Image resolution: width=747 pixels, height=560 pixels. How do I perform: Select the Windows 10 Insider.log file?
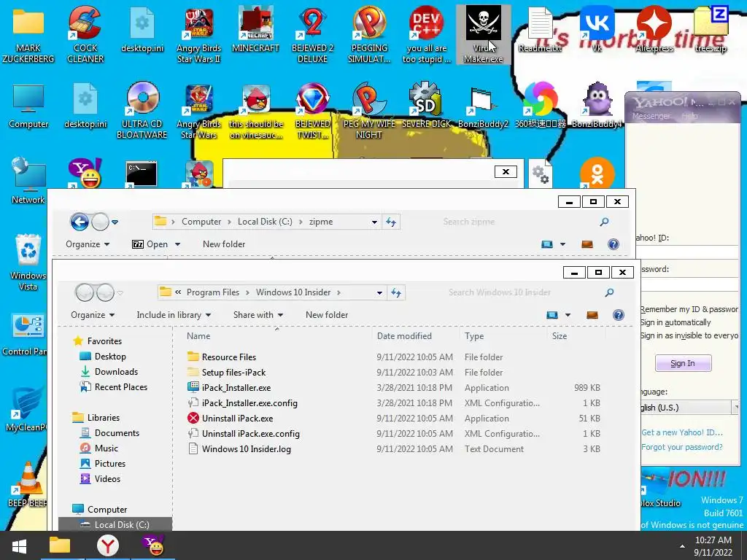[x=393, y=448]
